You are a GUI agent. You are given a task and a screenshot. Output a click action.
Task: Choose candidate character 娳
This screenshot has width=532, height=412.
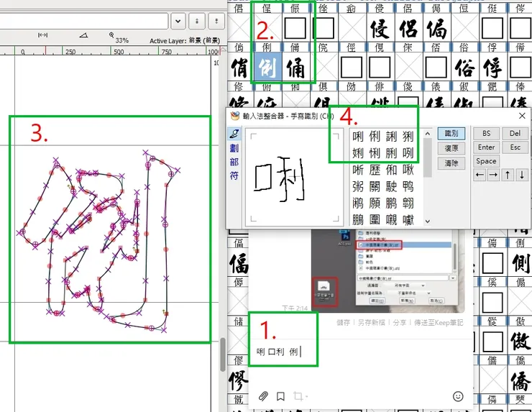pos(358,153)
